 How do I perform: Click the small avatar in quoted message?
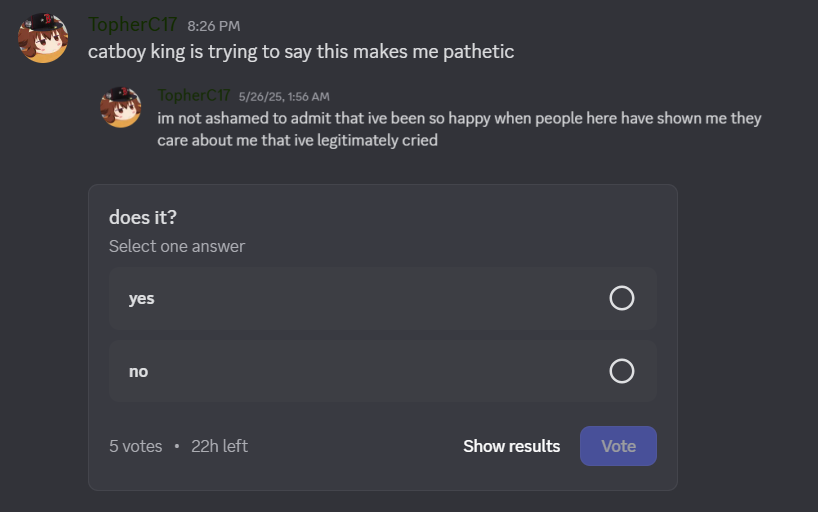pos(121,107)
